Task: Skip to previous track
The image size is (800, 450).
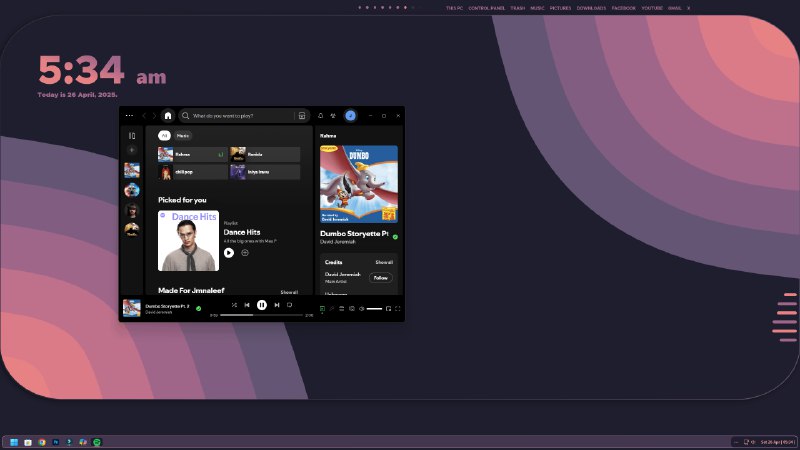Action: 247,305
